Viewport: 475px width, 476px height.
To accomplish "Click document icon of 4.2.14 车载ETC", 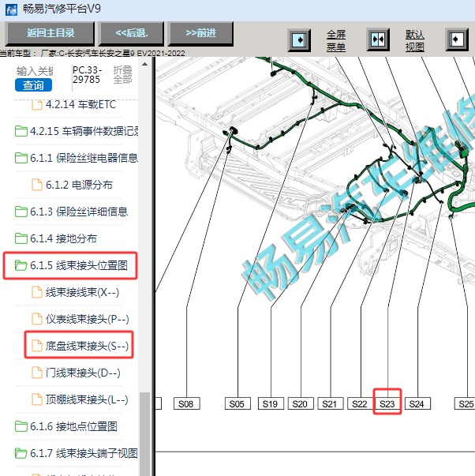I will [37, 105].
